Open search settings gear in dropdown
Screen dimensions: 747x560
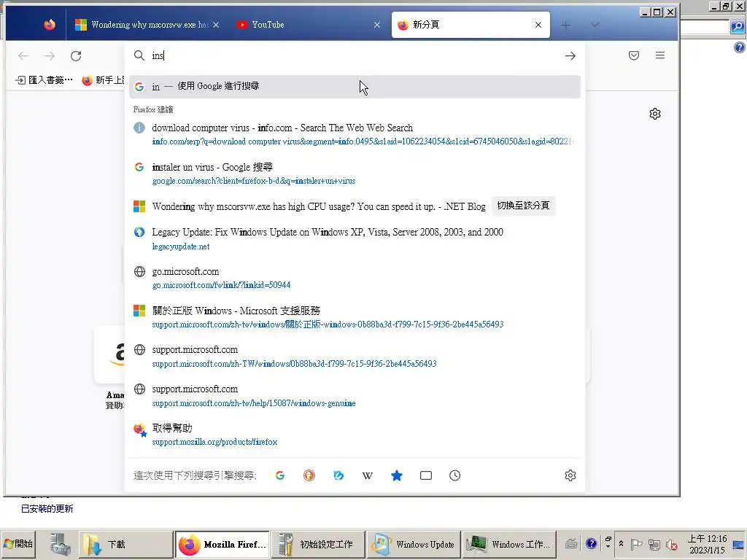coord(570,475)
